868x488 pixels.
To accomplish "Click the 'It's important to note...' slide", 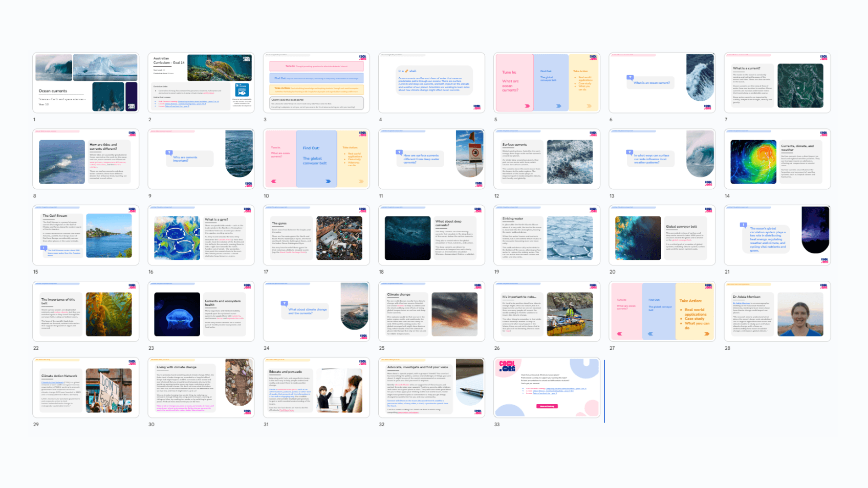I will pos(547,311).
